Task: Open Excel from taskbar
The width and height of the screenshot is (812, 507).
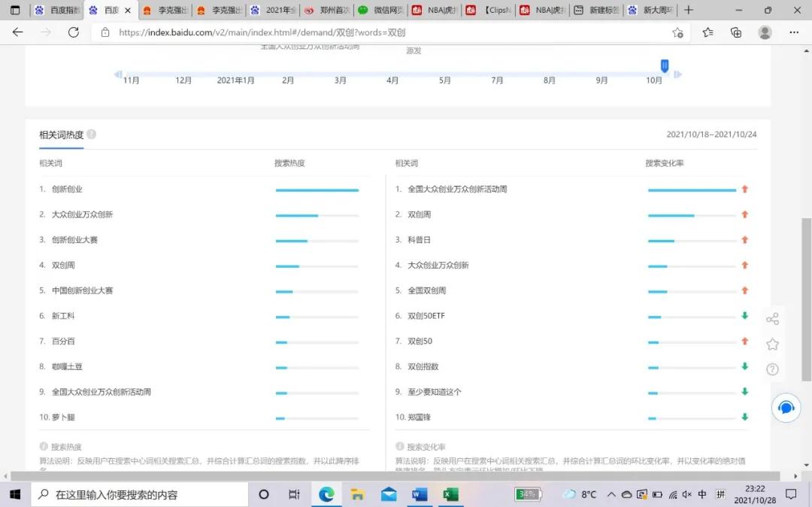Action: [450, 494]
